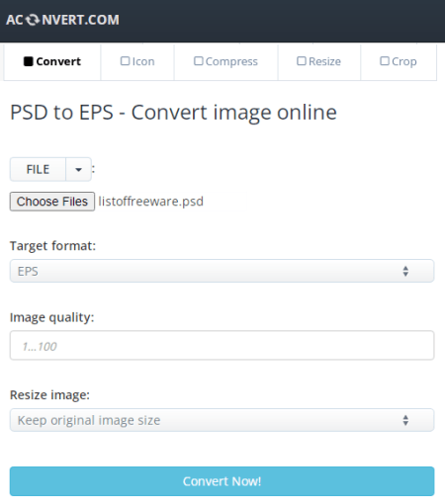Click the refresh arrows icon in the AConvert logo
Viewport: 445px width, 504px height.
click(x=33, y=20)
